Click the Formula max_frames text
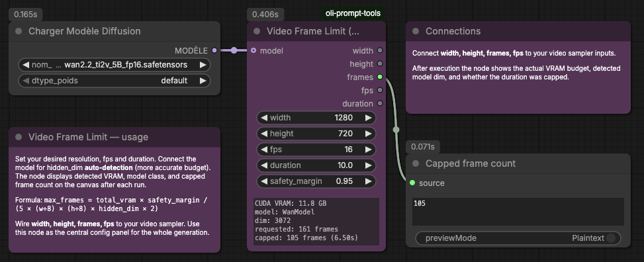 click(112, 204)
